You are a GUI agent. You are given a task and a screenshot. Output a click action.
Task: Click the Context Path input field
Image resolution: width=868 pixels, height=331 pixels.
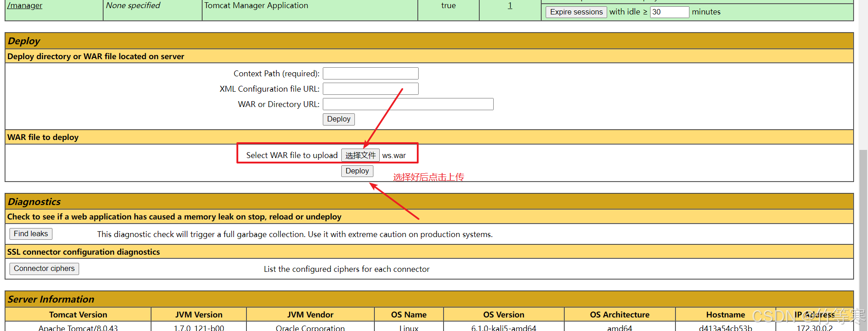(x=371, y=73)
